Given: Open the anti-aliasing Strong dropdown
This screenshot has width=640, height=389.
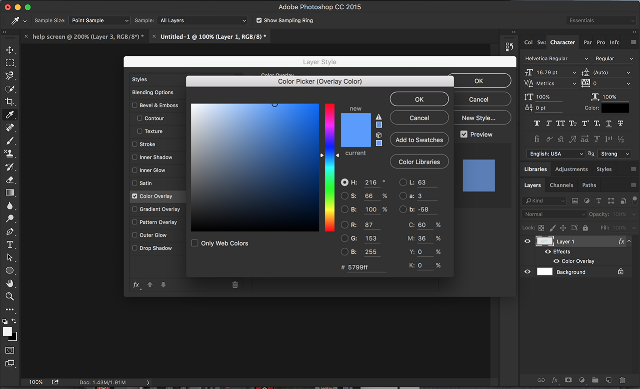Looking at the screenshot, I should (614, 154).
